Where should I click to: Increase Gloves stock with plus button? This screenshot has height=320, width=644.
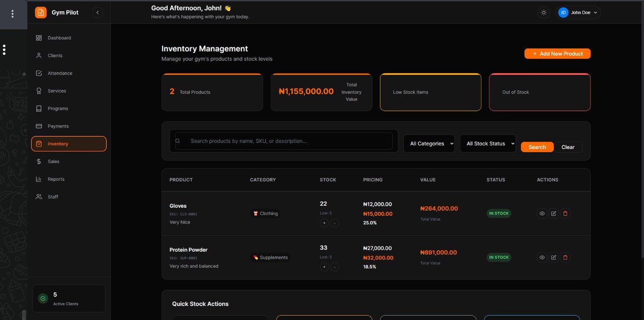tap(324, 223)
